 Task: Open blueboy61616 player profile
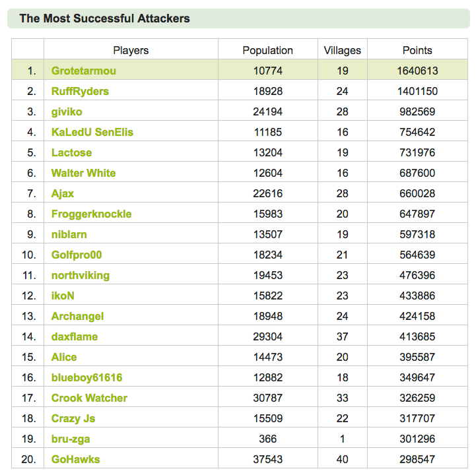point(87,377)
